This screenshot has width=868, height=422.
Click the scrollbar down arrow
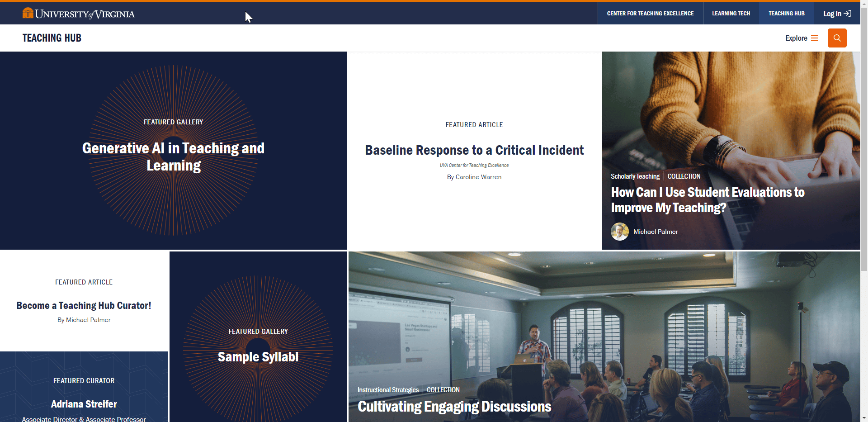point(864,418)
